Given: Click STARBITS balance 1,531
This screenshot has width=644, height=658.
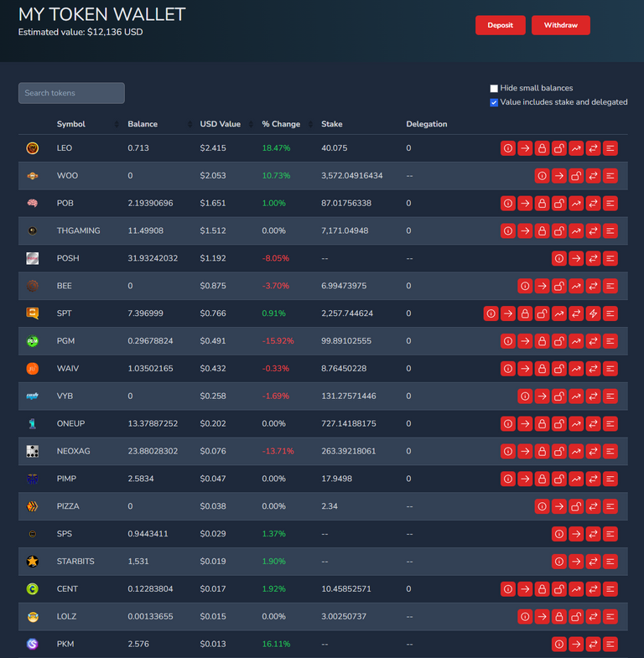Looking at the screenshot, I should (x=138, y=562).
